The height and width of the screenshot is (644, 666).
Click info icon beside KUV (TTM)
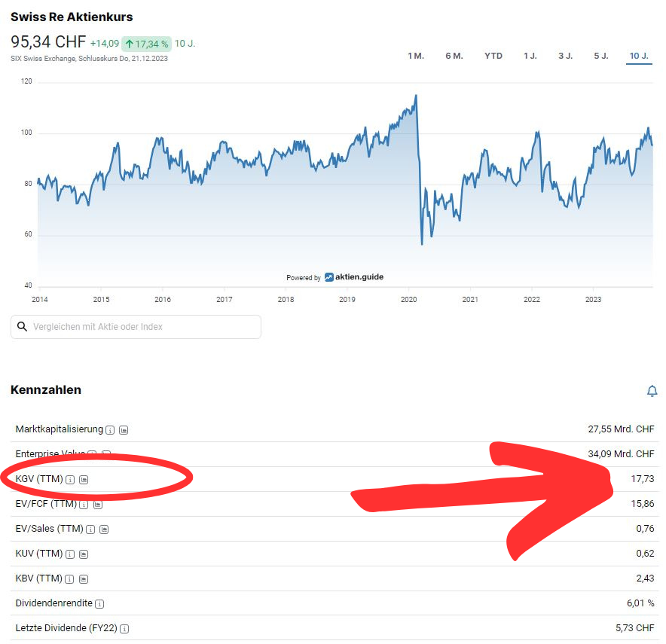tap(70, 554)
